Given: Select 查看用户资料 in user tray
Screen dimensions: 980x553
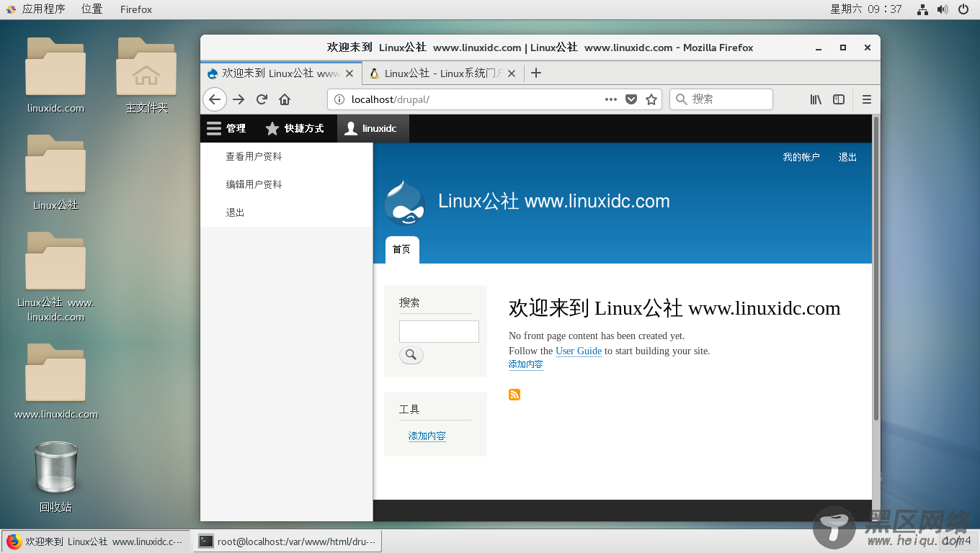Looking at the screenshot, I should coord(254,156).
